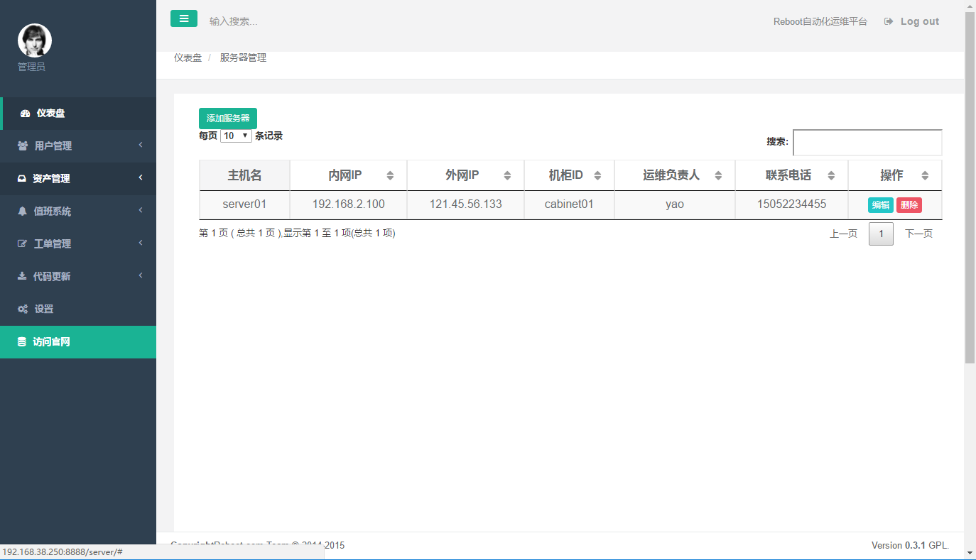Open the records-per-page dropdown showing 10
Screen dimensions: 976x560
pos(235,135)
